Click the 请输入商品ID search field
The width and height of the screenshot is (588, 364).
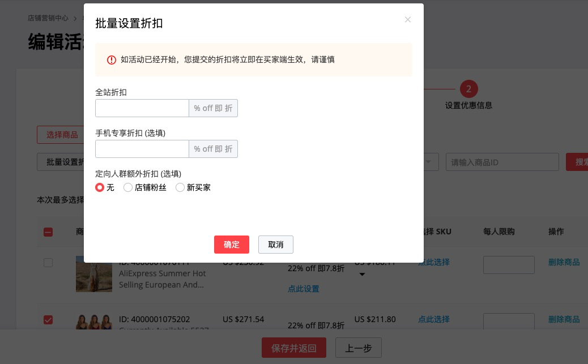click(x=502, y=162)
